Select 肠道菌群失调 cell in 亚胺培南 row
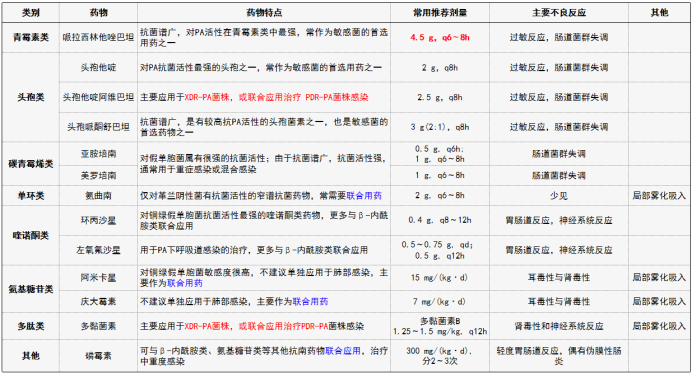The height and width of the screenshot is (375, 692). [x=559, y=154]
